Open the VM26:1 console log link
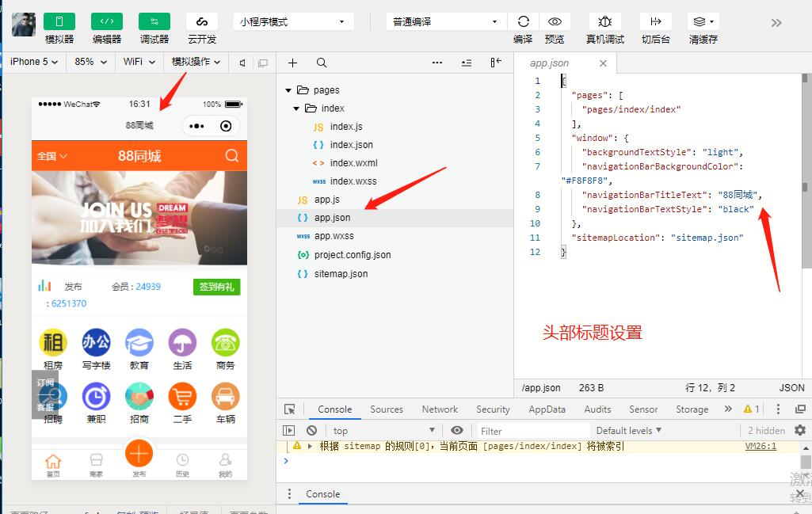This screenshot has width=812, height=514. click(763, 447)
